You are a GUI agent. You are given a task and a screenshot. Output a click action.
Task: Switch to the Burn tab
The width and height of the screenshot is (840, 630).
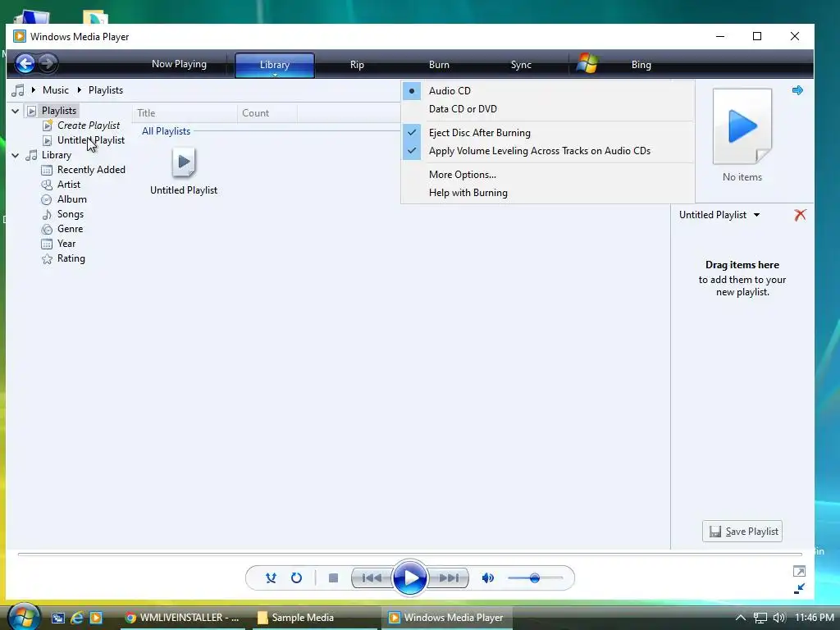(439, 65)
